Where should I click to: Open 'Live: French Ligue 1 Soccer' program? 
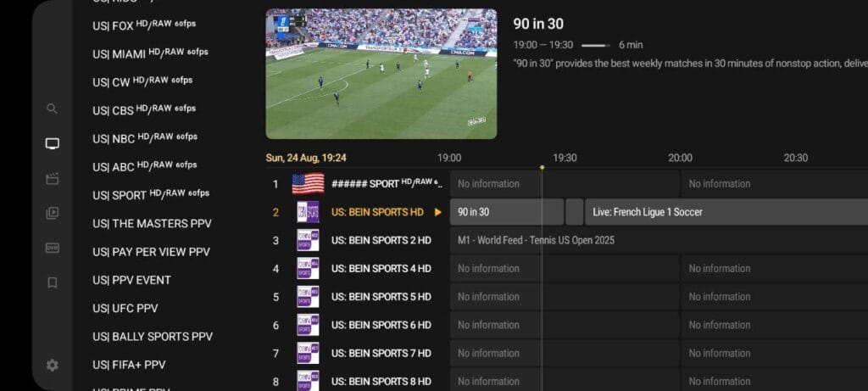726,212
